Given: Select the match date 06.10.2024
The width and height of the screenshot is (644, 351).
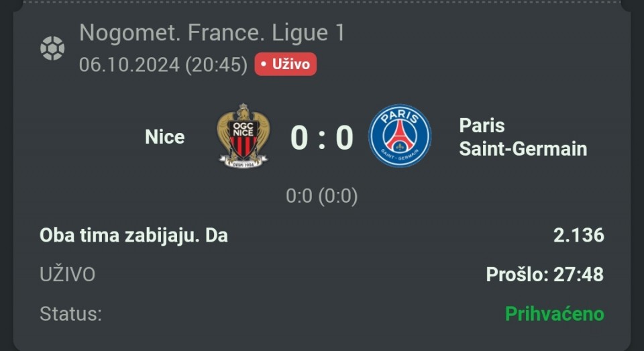Looking at the screenshot, I should click(129, 64).
